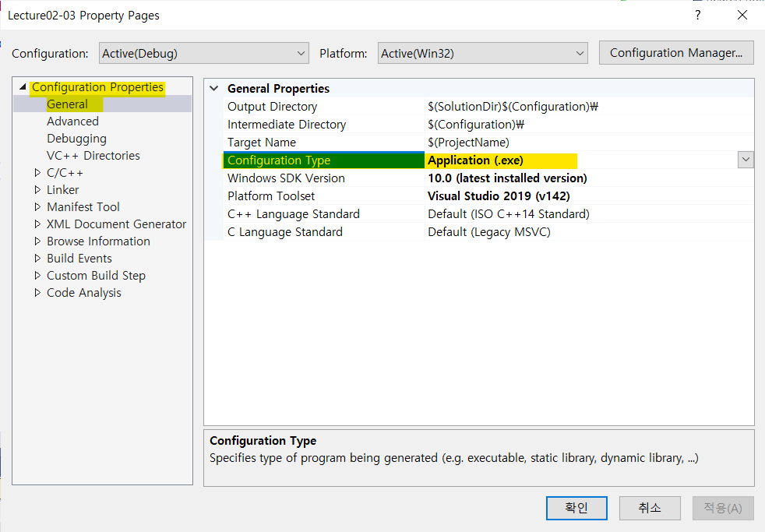Select the Windows SDK Version property row
Screen dimensions: 765x532
click(488, 178)
